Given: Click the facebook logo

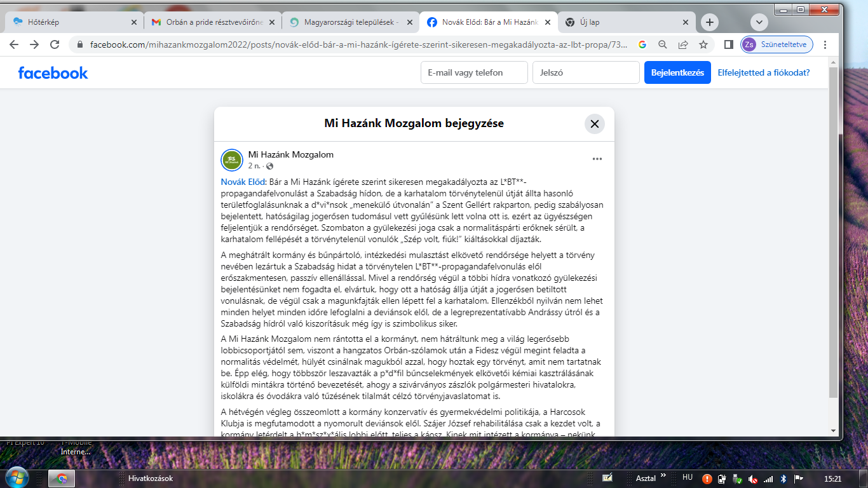Looking at the screenshot, I should click(53, 72).
